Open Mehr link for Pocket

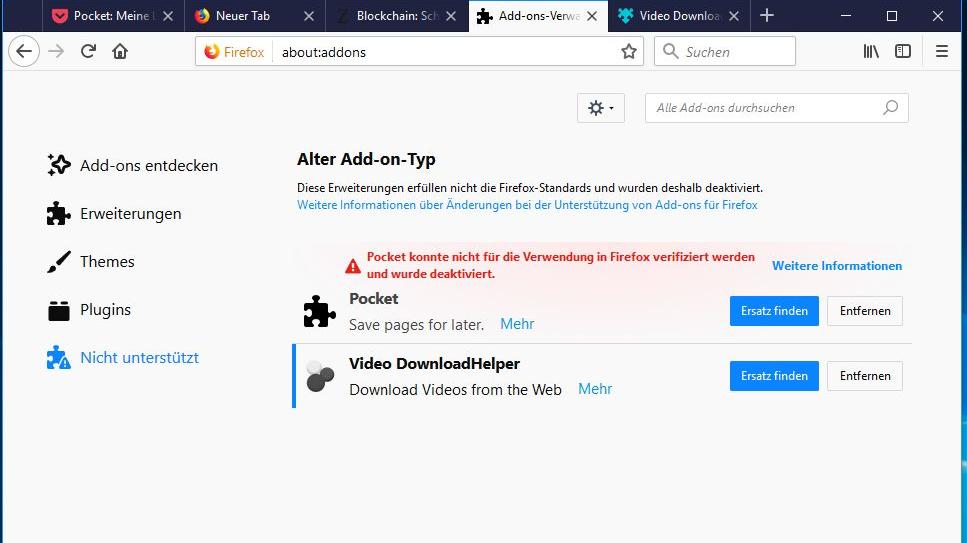(x=517, y=324)
